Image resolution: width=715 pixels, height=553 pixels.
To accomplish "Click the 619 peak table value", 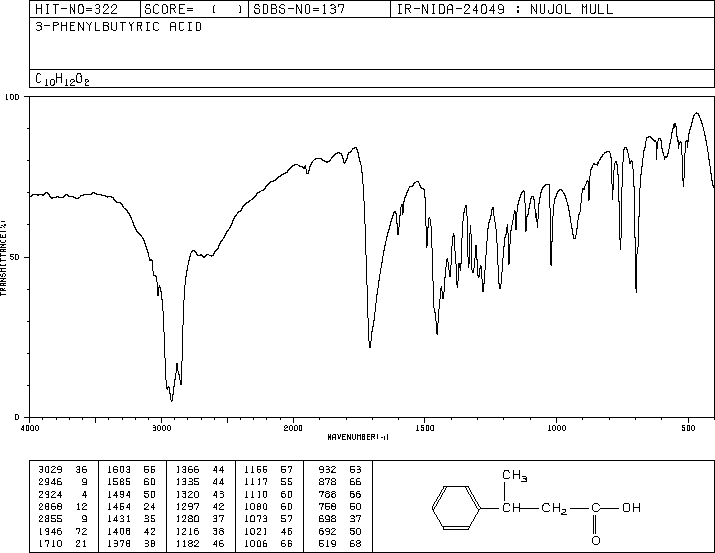I will 327,544.
